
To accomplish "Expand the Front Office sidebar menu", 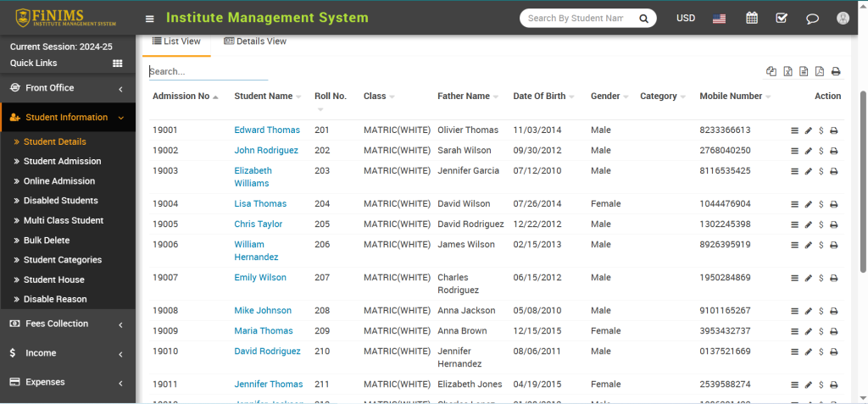I will click(x=67, y=88).
